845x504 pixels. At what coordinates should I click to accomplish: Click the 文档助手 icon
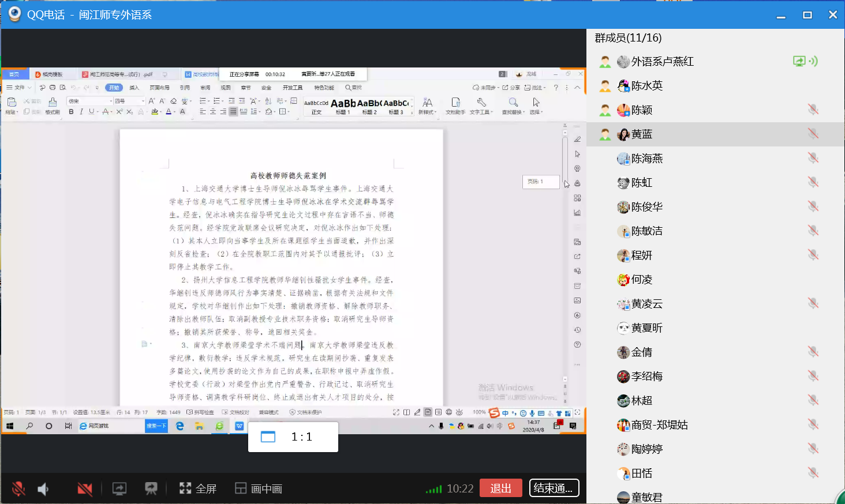pyautogui.click(x=455, y=103)
